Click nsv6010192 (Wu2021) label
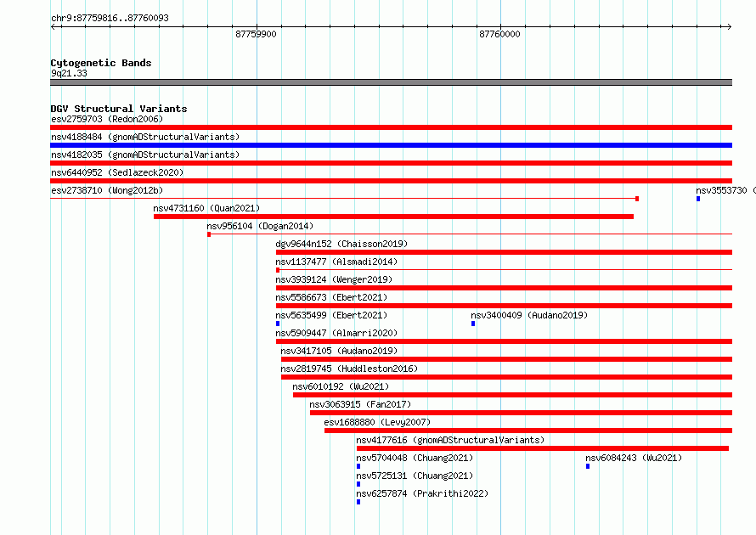This screenshot has height=535, width=756. (x=341, y=386)
